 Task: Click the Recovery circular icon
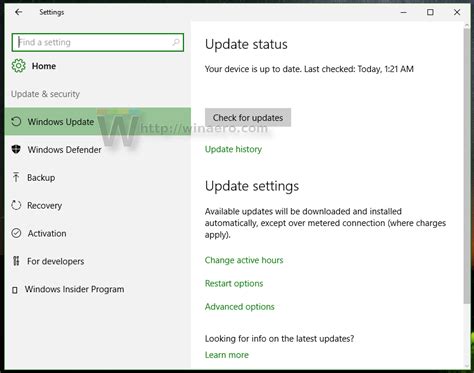tap(16, 205)
